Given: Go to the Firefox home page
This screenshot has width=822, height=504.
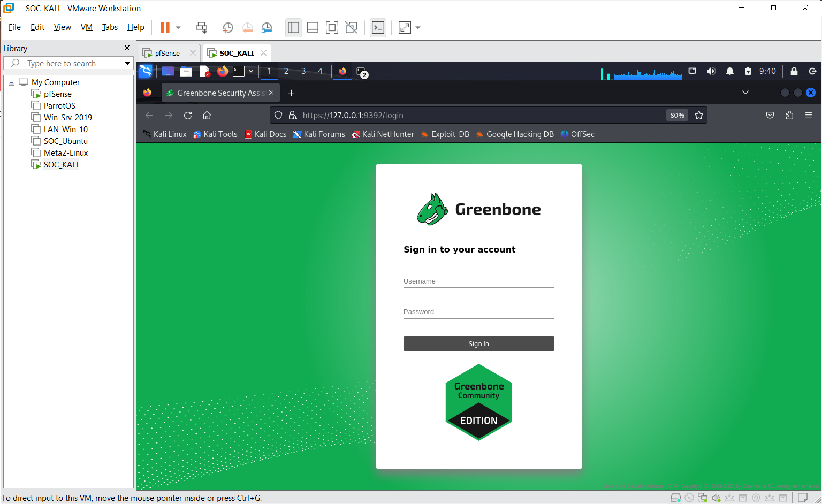Looking at the screenshot, I should pyautogui.click(x=207, y=115).
